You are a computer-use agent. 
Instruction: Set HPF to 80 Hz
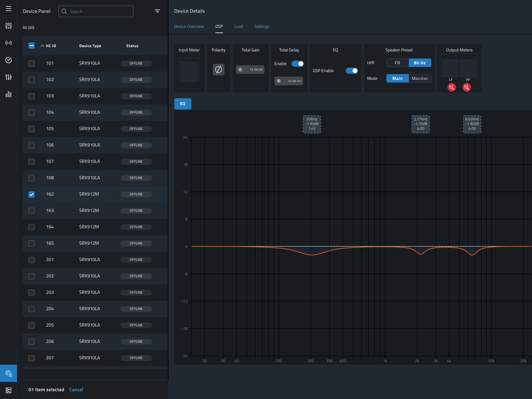pyautogui.click(x=420, y=63)
